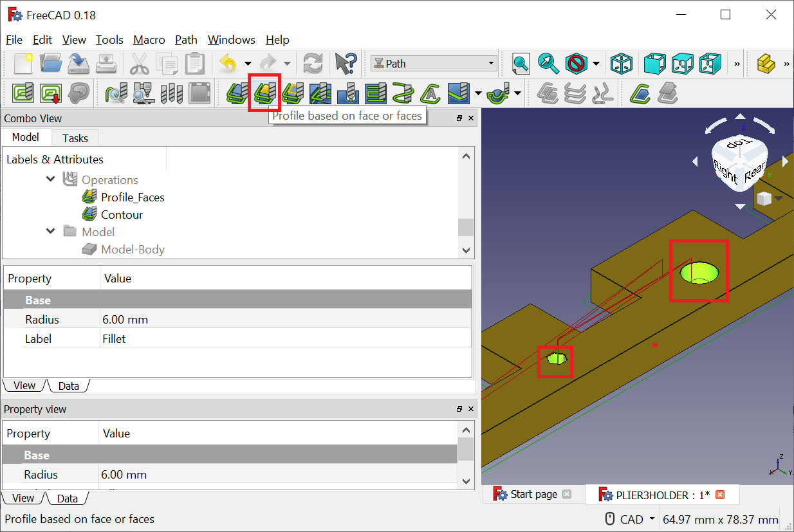The image size is (794, 532).
Task: Switch to the Start page document tab
Action: pyautogui.click(x=533, y=494)
